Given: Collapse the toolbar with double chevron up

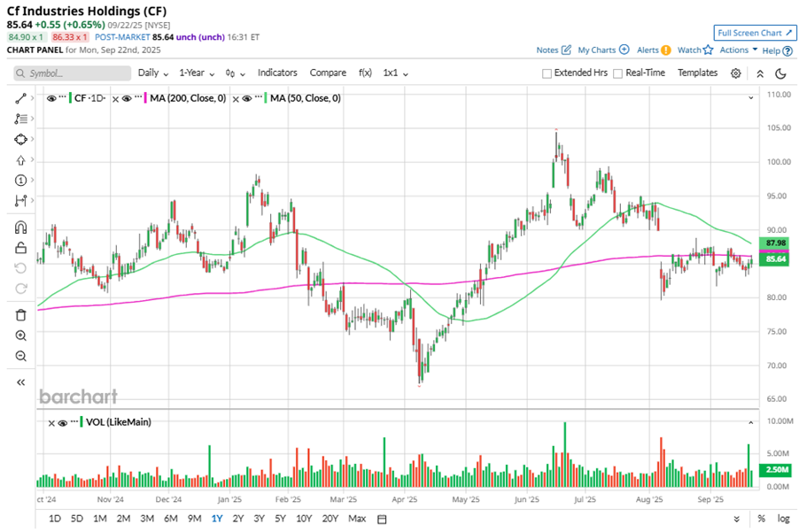Looking at the screenshot, I should 760,73.
